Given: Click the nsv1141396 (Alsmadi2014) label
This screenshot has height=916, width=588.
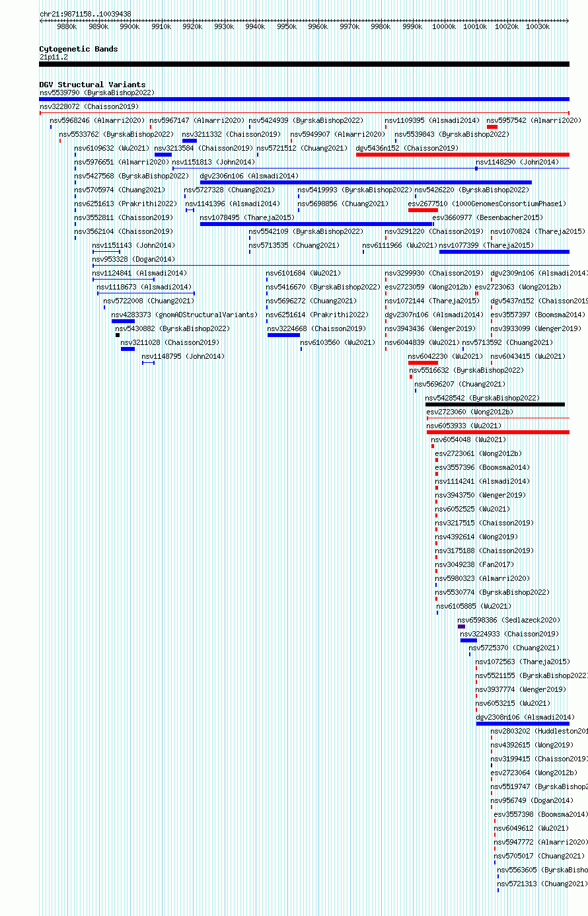Looking at the screenshot, I should (x=233, y=204).
